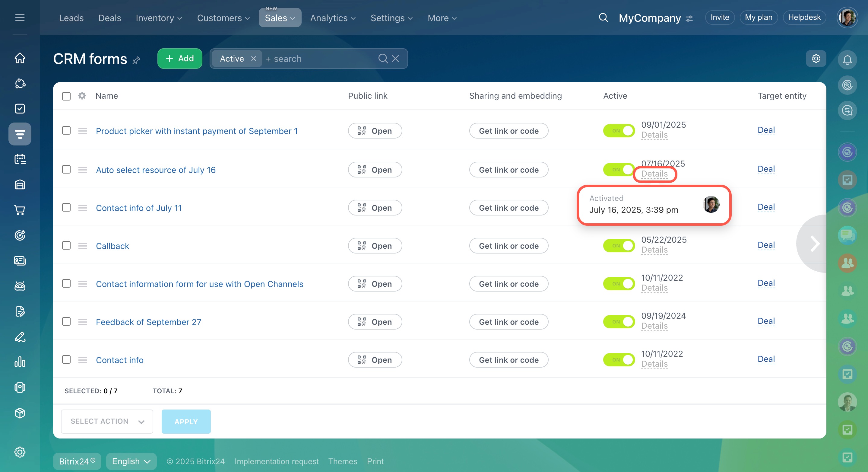Toggle off the Callback form switch
The width and height of the screenshot is (868, 472).
tap(619, 245)
